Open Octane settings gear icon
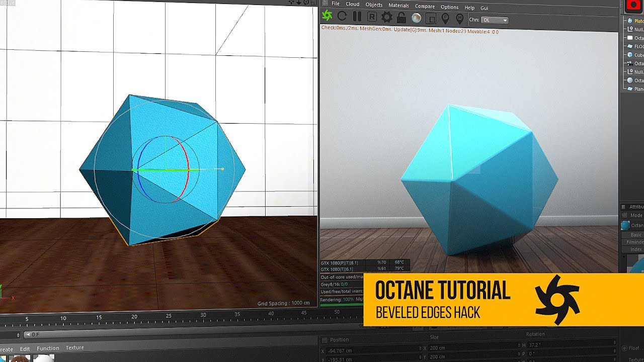 [386, 18]
